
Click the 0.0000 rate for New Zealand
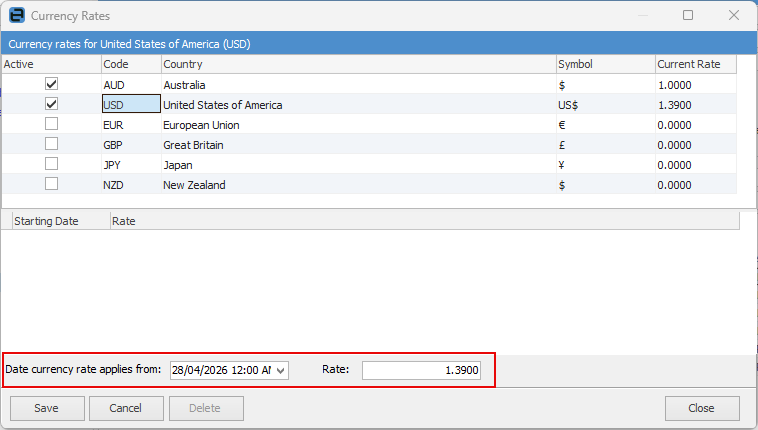tap(696, 185)
